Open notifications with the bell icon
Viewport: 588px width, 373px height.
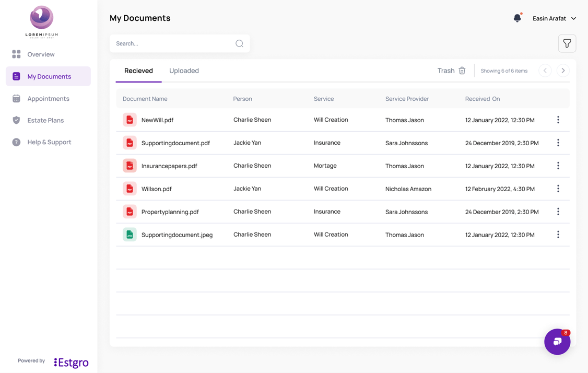(518, 18)
